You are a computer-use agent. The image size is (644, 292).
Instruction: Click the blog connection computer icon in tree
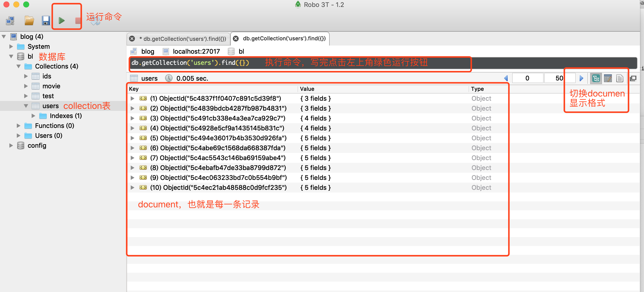14,37
